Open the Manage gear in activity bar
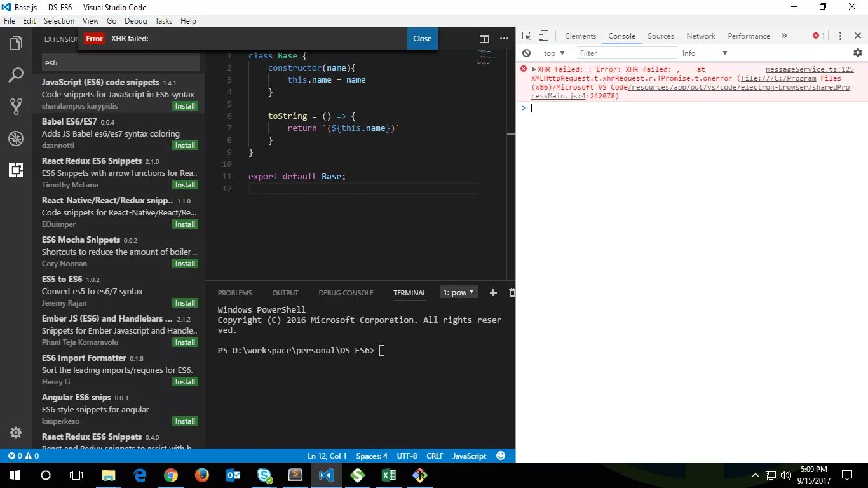The image size is (868, 488). pos(16,433)
